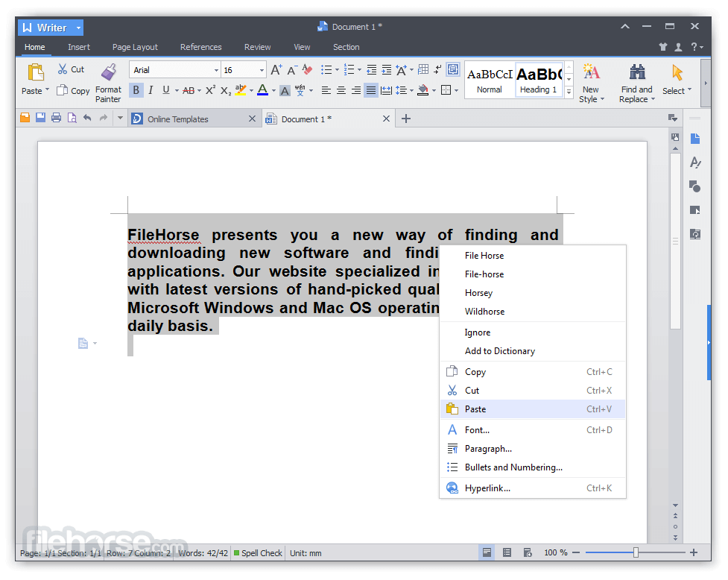This screenshot has width=728, height=580.
Task: Click the Print icon in quick access toolbar
Action: pos(56,117)
